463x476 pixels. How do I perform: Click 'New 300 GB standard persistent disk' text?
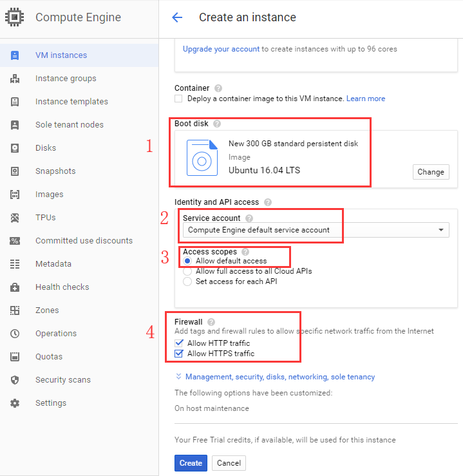[294, 144]
